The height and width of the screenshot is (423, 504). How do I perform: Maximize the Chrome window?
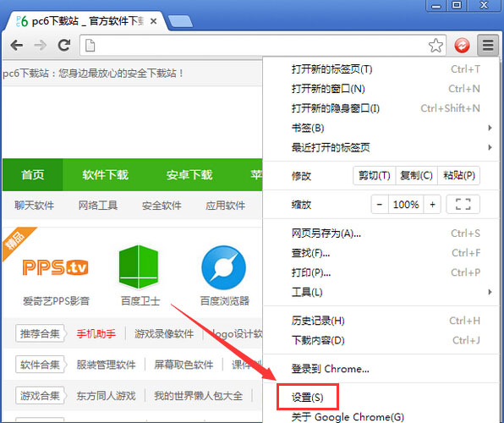click(457, 5)
